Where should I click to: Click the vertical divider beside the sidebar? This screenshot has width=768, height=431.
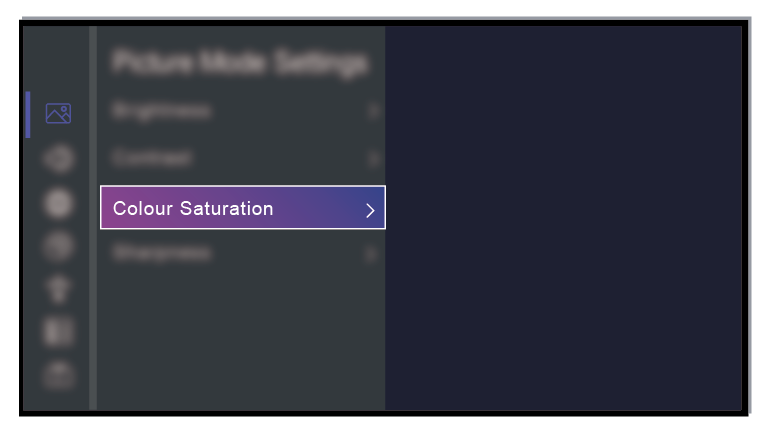(x=93, y=218)
